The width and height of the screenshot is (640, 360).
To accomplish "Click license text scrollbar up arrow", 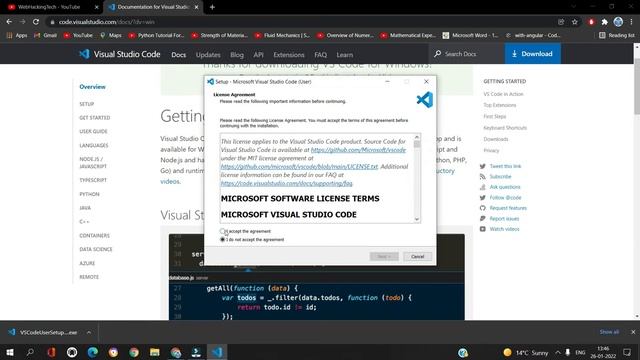I will point(417,137).
